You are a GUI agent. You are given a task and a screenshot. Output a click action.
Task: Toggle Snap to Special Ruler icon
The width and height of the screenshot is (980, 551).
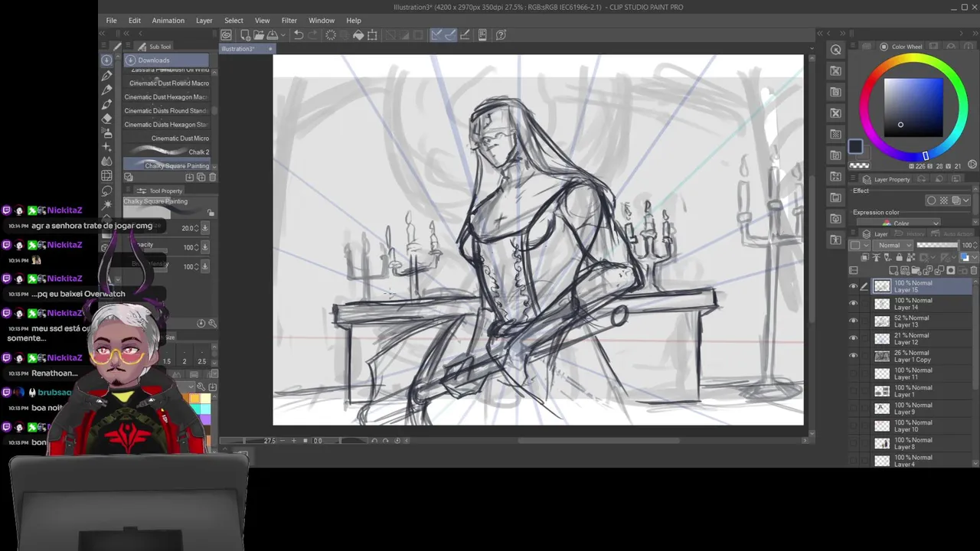click(x=450, y=34)
